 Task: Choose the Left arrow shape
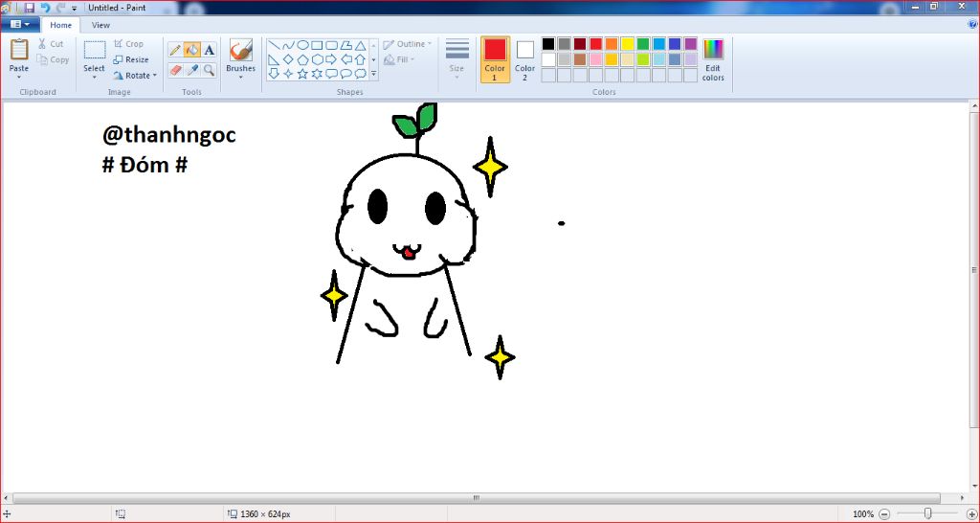[345, 59]
